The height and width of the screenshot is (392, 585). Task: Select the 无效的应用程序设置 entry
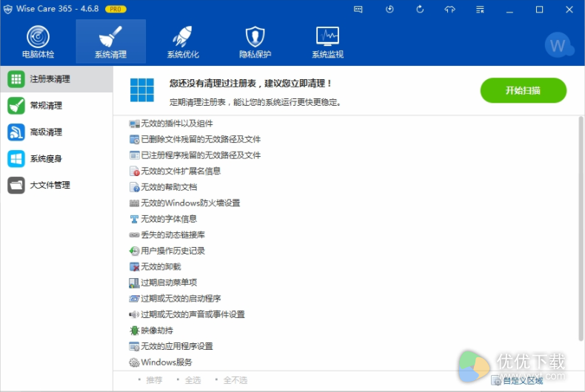[x=177, y=347]
